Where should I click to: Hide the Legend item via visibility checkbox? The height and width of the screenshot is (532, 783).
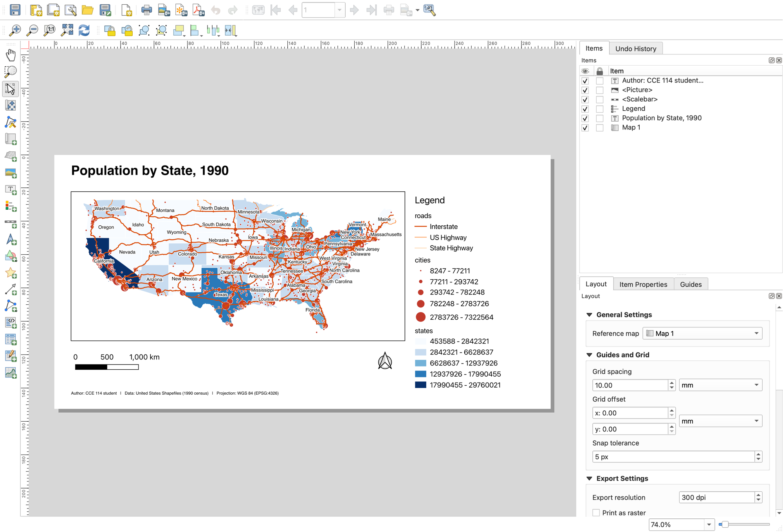tap(585, 109)
